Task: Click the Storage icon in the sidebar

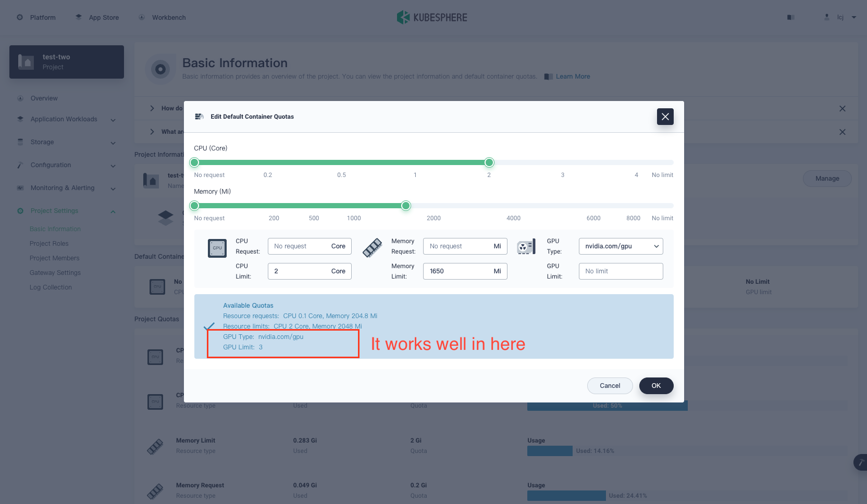Action: pyautogui.click(x=20, y=142)
